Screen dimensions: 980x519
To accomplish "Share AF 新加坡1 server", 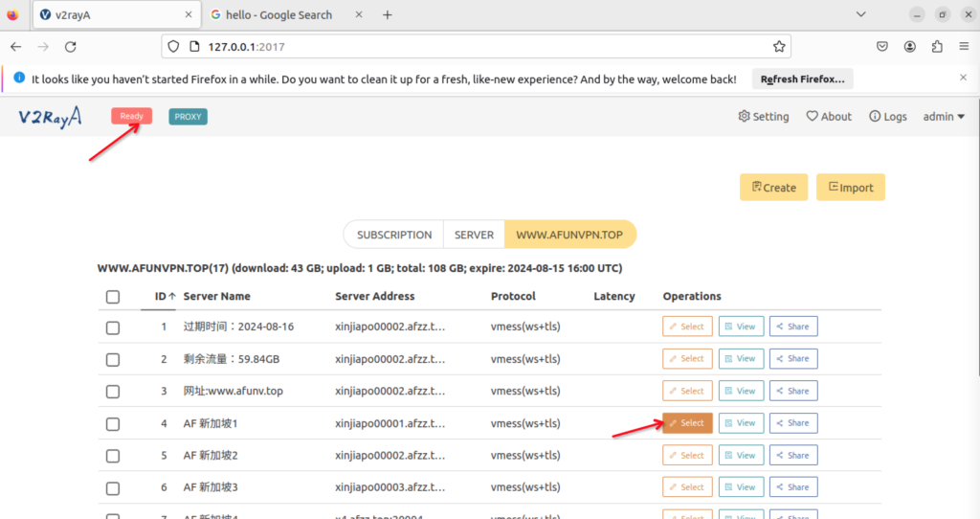I will point(793,422).
